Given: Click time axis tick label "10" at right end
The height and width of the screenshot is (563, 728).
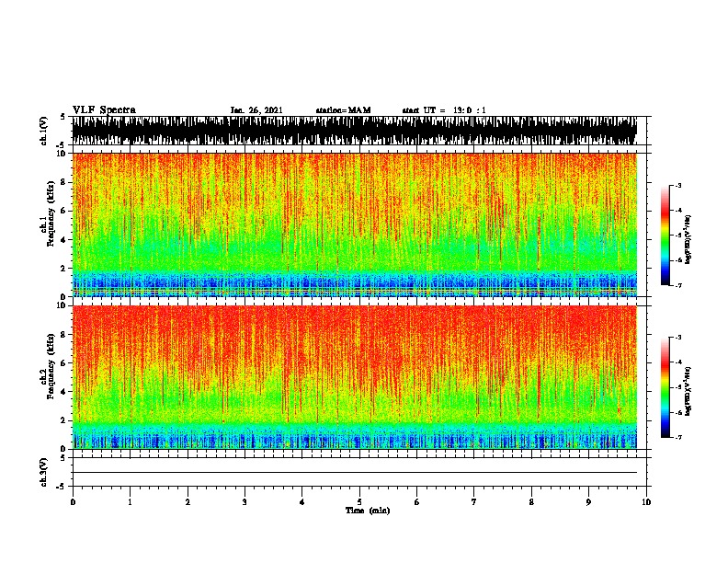Looking at the screenshot, I should click(x=646, y=502).
